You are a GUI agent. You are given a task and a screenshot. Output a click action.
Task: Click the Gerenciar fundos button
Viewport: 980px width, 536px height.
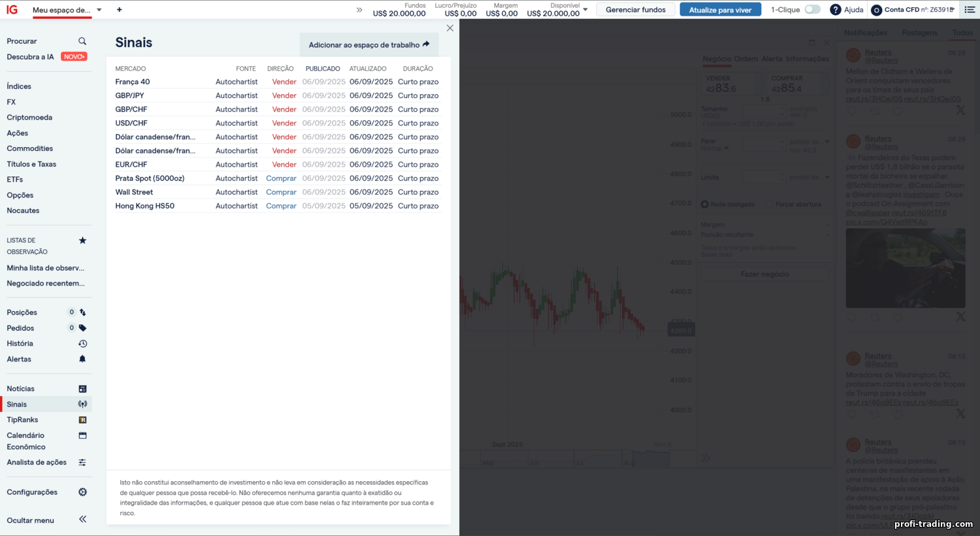pyautogui.click(x=635, y=10)
